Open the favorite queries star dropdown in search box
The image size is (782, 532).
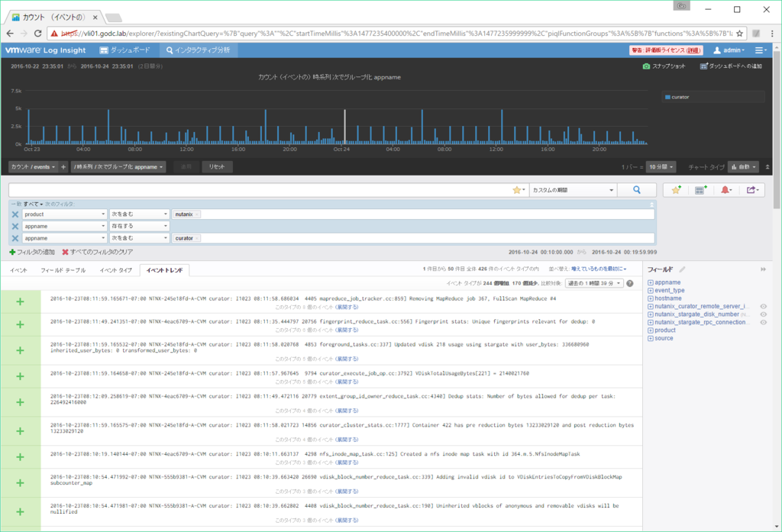pos(519,190)
